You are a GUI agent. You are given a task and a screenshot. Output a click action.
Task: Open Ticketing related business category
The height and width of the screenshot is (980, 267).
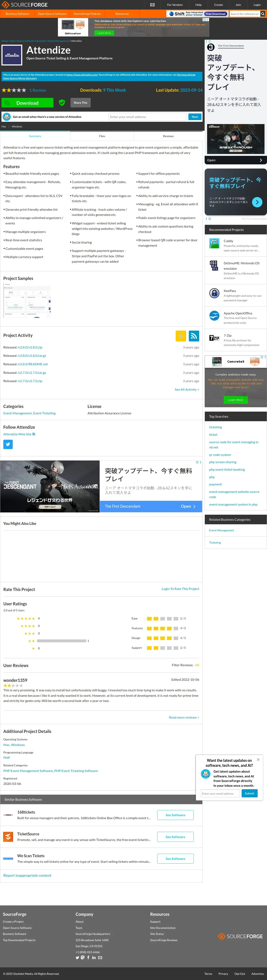(x=215, y=543)
